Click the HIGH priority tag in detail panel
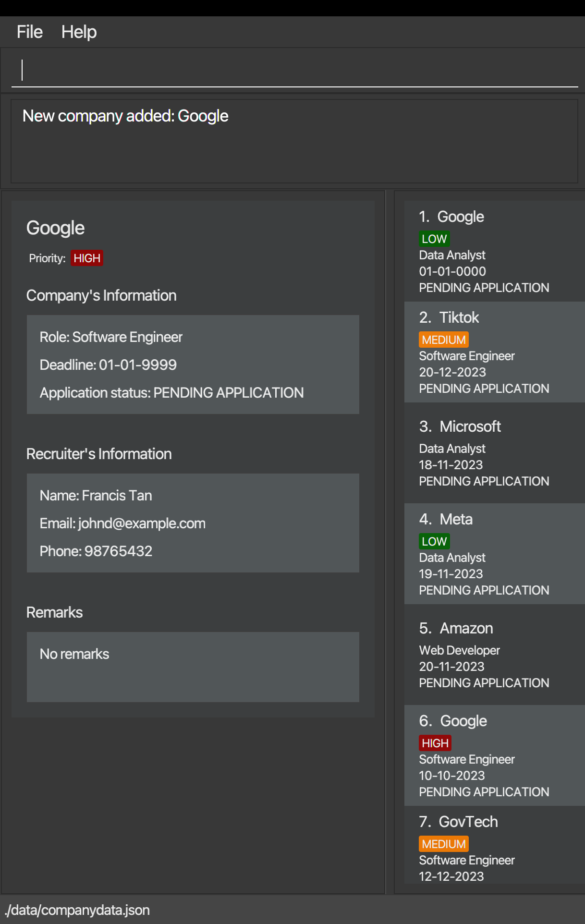 click(x=87, y=258)
